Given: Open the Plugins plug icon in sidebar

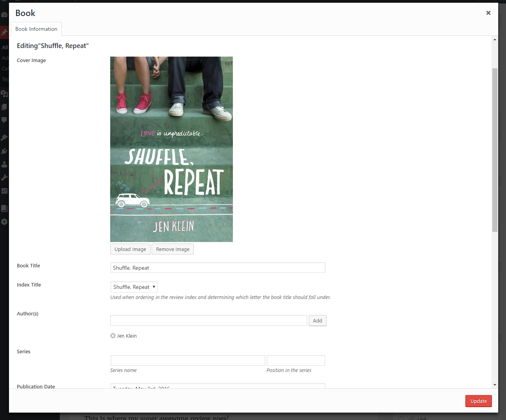Looking at the screenshot, I should (x=4, y=151).
